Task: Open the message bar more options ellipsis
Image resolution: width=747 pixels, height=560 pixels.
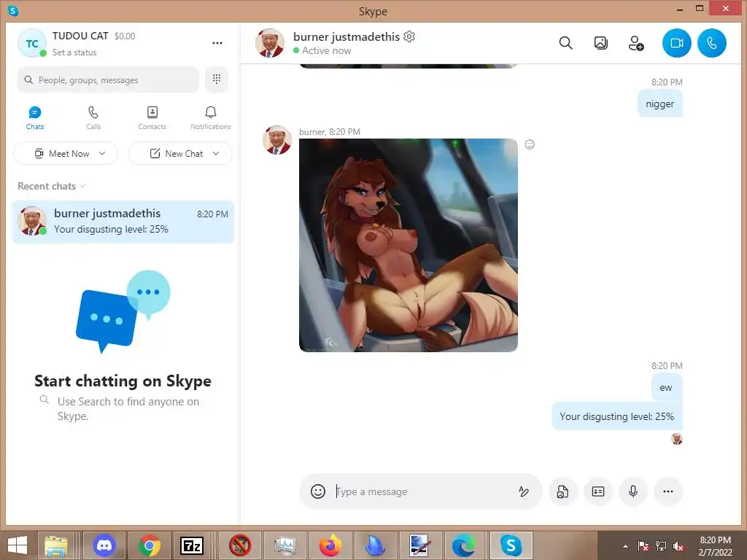Action: [668, 491]
